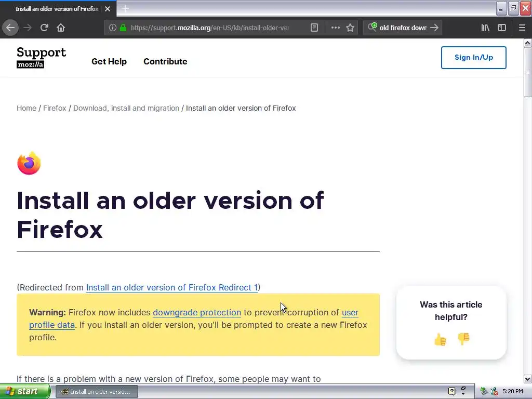Toggle Reader View in the address bar

point(314,28)
